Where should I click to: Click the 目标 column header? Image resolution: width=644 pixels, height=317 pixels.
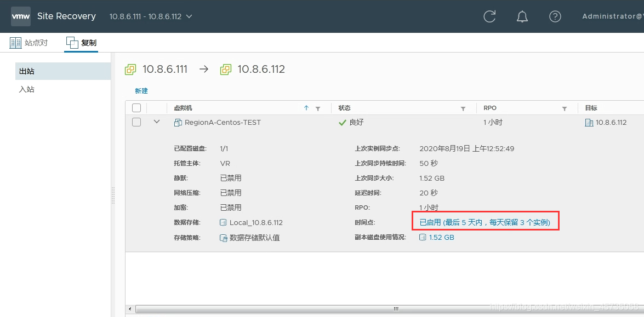coord(591,108)
